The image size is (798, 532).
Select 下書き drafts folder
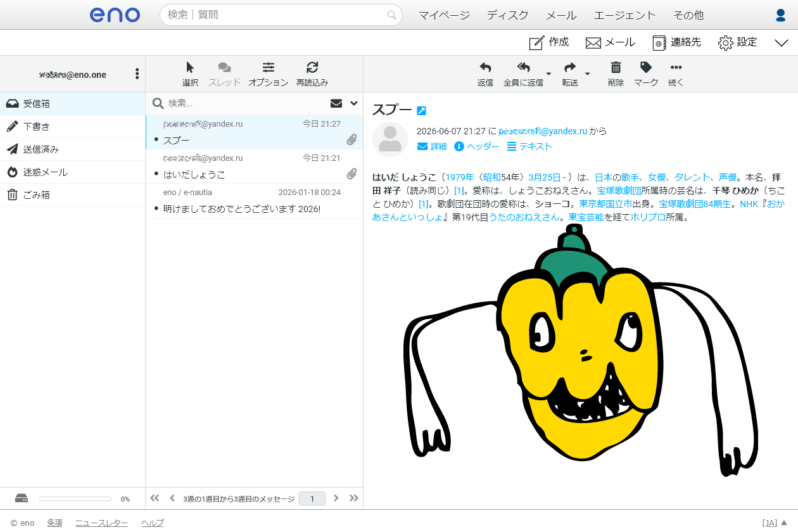pyautogui.click(x=73, y=126)
